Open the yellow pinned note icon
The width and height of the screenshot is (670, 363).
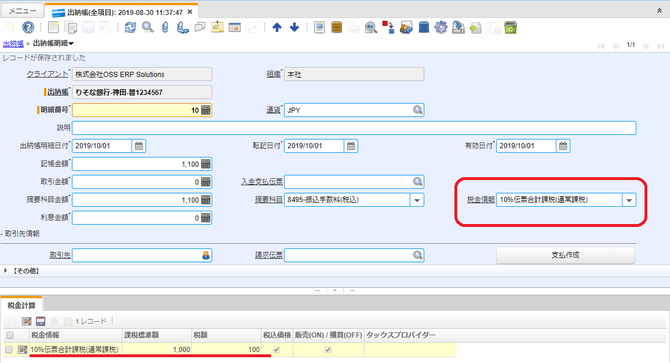coord(217,27)
